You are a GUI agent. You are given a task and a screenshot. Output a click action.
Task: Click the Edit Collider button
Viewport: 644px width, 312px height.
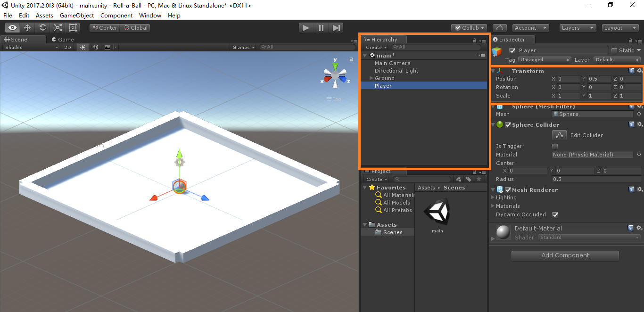coord(560,135)
